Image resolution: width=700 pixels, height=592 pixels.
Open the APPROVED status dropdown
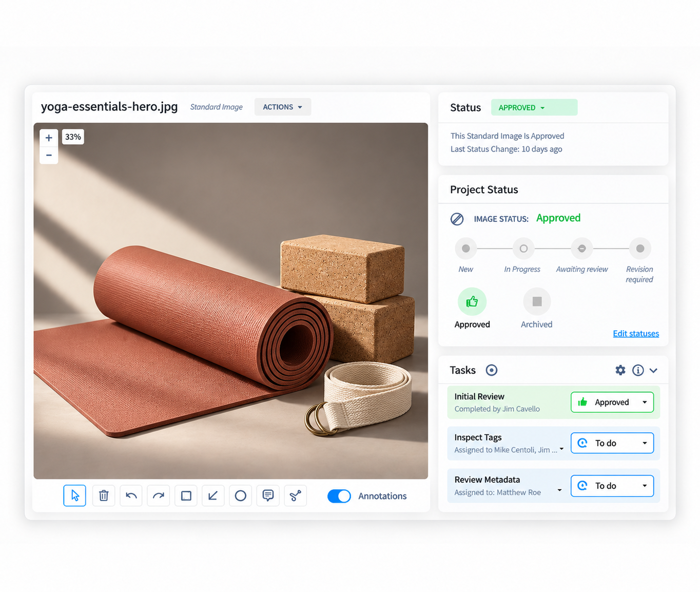tap(534, 107)
